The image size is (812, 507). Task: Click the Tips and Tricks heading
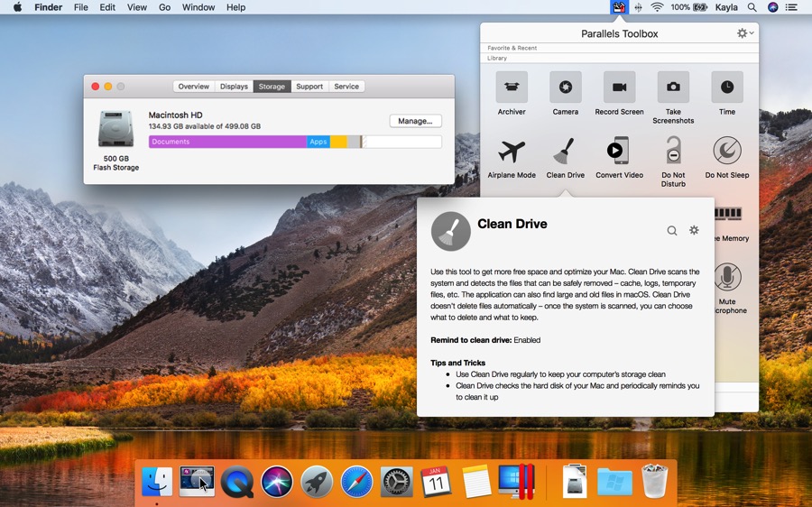457,363
